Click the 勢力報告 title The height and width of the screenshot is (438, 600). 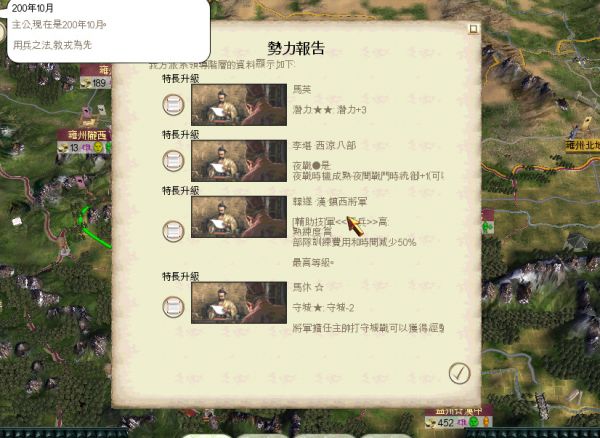[296, 48]
